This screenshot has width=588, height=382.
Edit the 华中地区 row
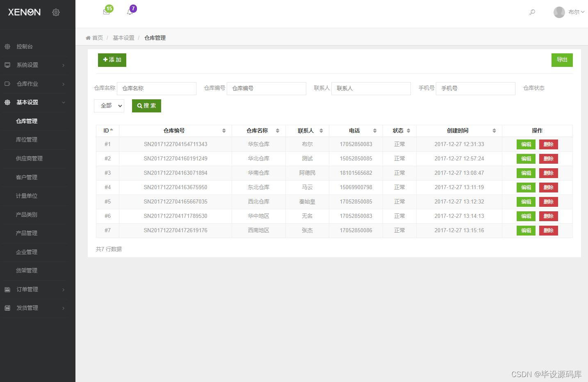(526, 216)
